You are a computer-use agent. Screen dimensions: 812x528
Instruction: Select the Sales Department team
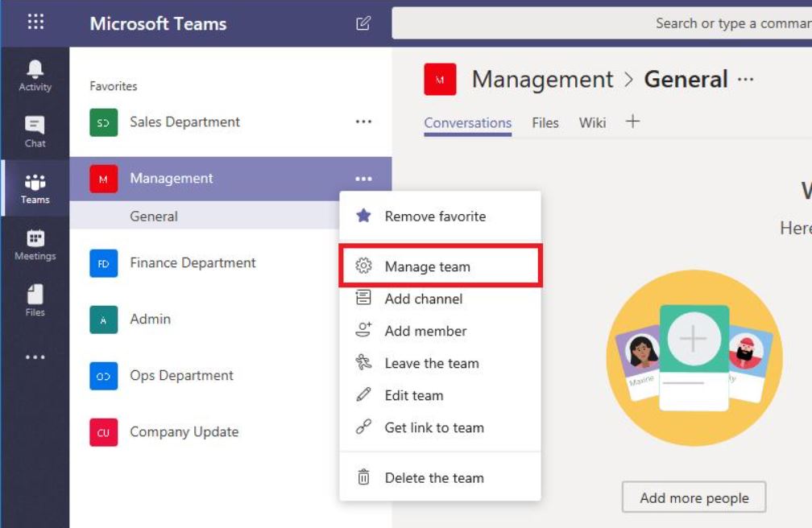click(230, 122)
